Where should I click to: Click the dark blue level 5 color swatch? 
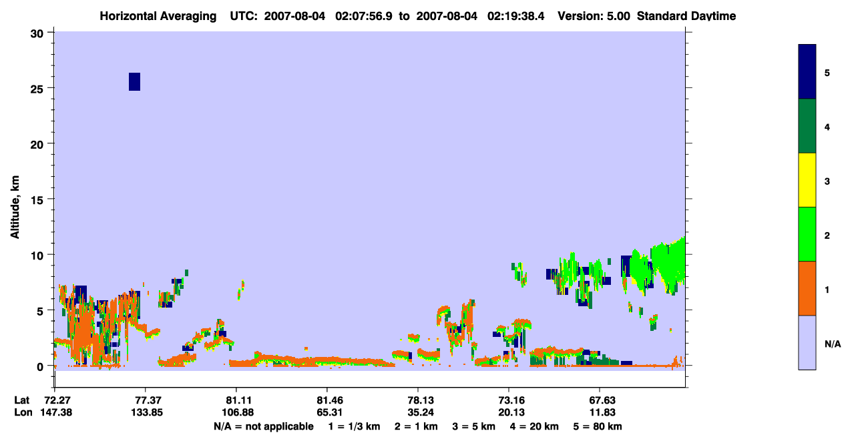point(807,71)
